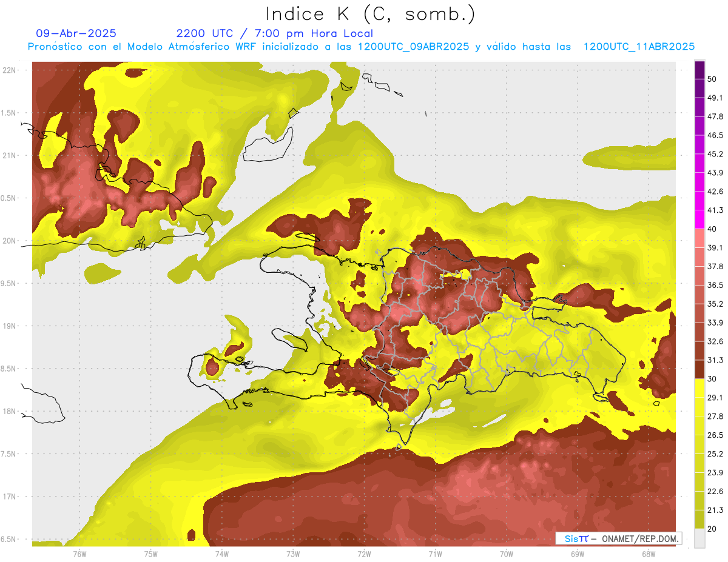The image size is (728, 562).
Task: Click the "75W" longitude label
Action: click(x=151, y=554)
